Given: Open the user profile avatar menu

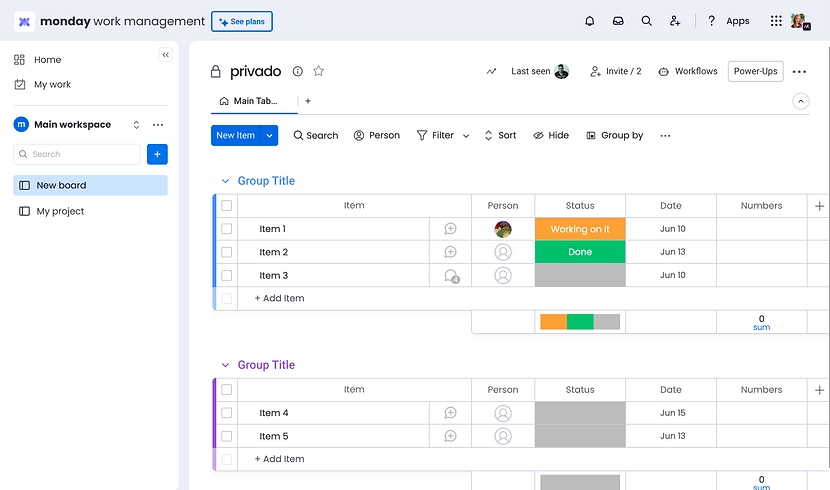Looking at the screenshot, I should coord(800,21).
